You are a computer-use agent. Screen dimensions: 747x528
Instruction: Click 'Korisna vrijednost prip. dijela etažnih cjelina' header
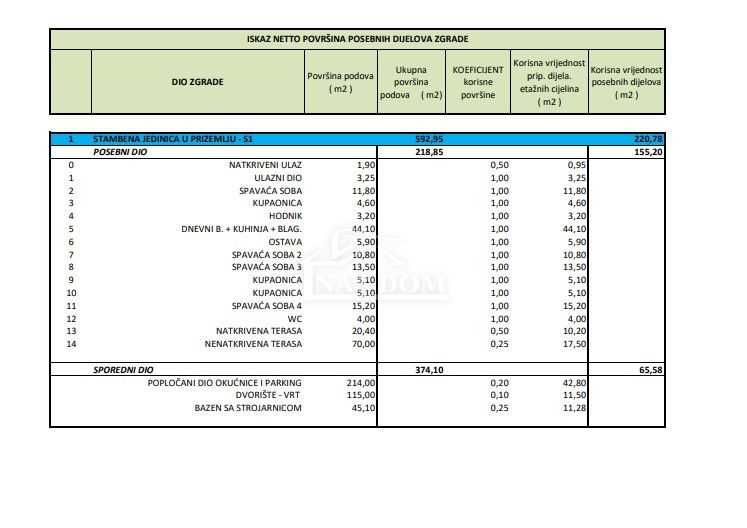(549, 82)
